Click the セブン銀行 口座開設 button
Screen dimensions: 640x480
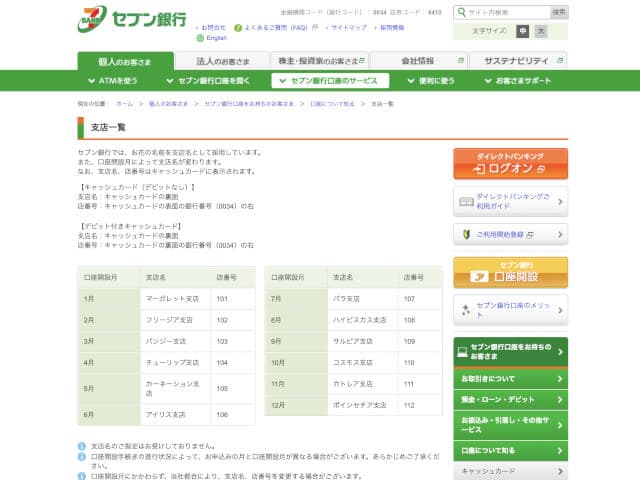click(x=511, y=273)
